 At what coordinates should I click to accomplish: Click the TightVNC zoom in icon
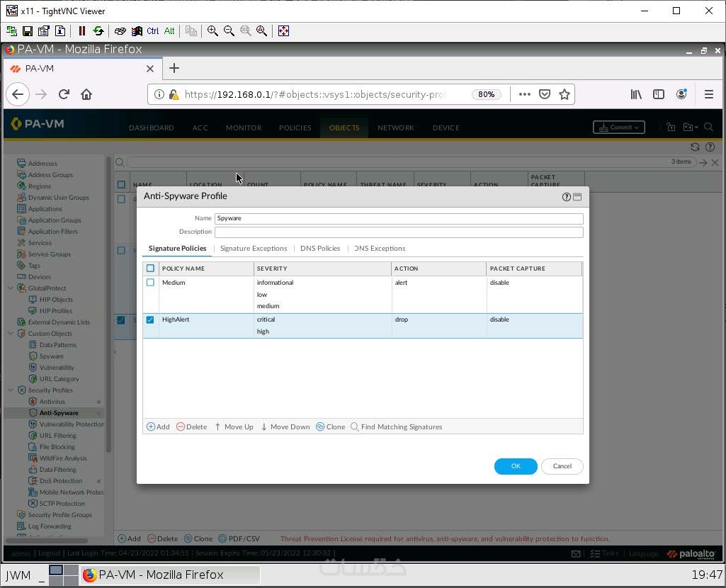[212, 31]
